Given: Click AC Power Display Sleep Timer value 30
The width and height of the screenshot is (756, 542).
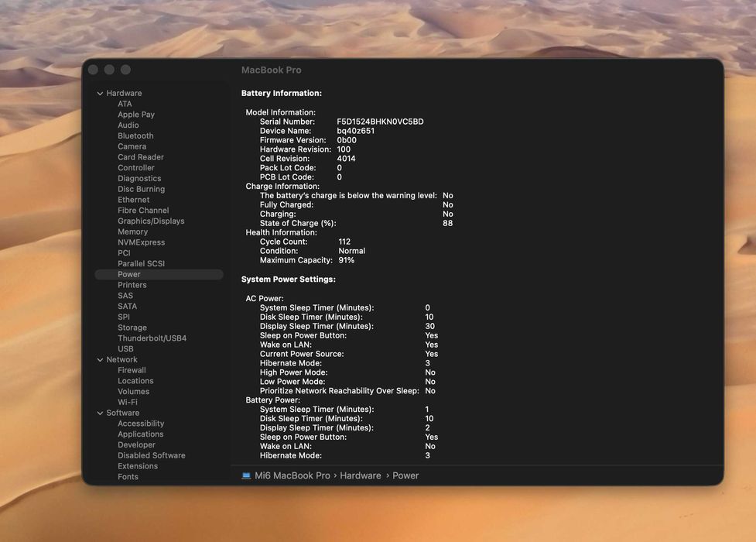Looking at the screenshot, I should (429, 326).
